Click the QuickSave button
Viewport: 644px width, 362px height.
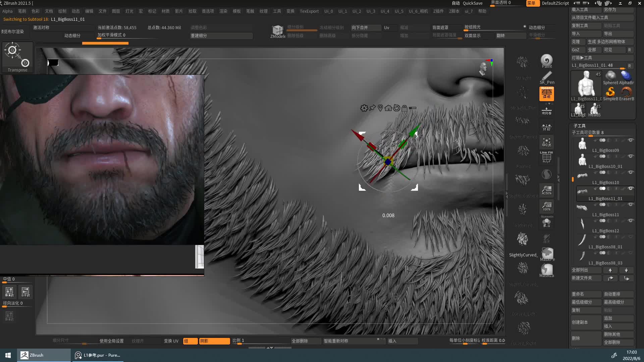coord(473,3)
